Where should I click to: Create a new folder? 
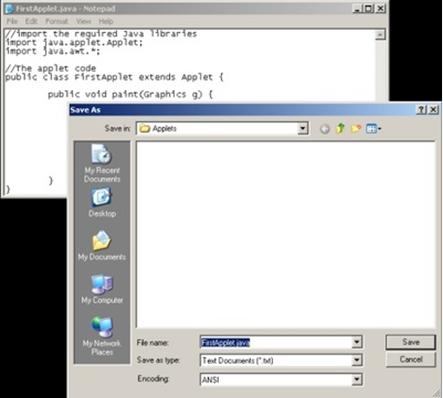coord(356,129)
